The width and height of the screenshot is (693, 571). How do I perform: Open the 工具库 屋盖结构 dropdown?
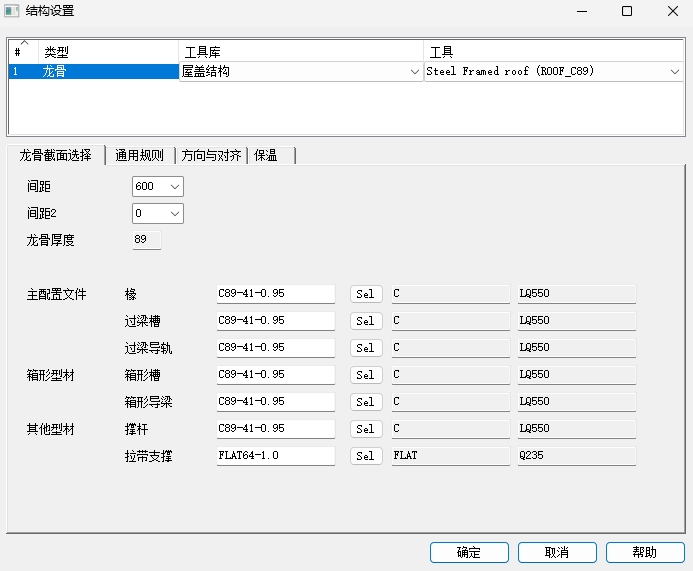[301, 72]
